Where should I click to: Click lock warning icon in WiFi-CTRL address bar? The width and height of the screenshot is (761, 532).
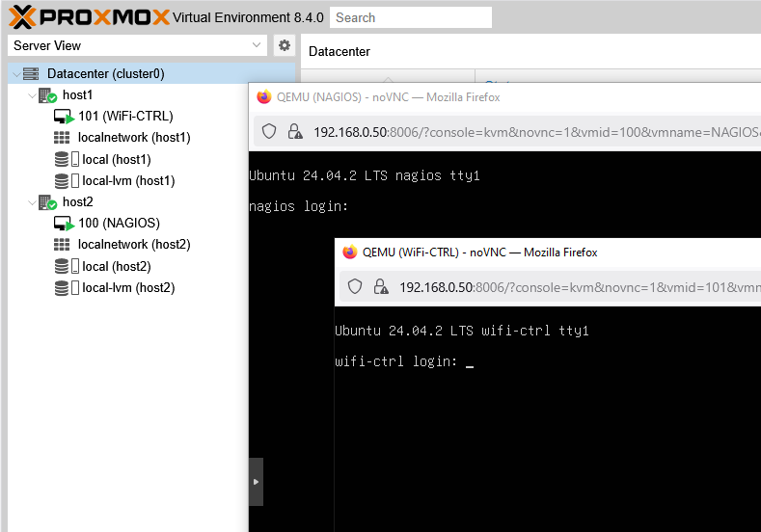pyautogui.click(x=381, y=286)
